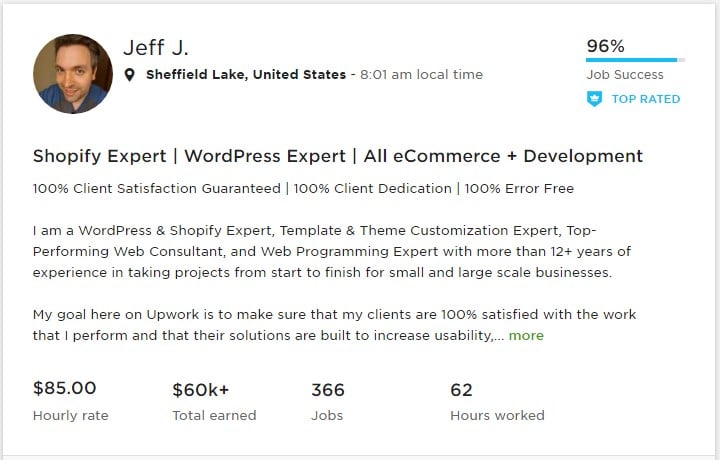Viewport: 720px width, 460px height.
Task: Click the Job Success label
Action: tap(622, 75)
